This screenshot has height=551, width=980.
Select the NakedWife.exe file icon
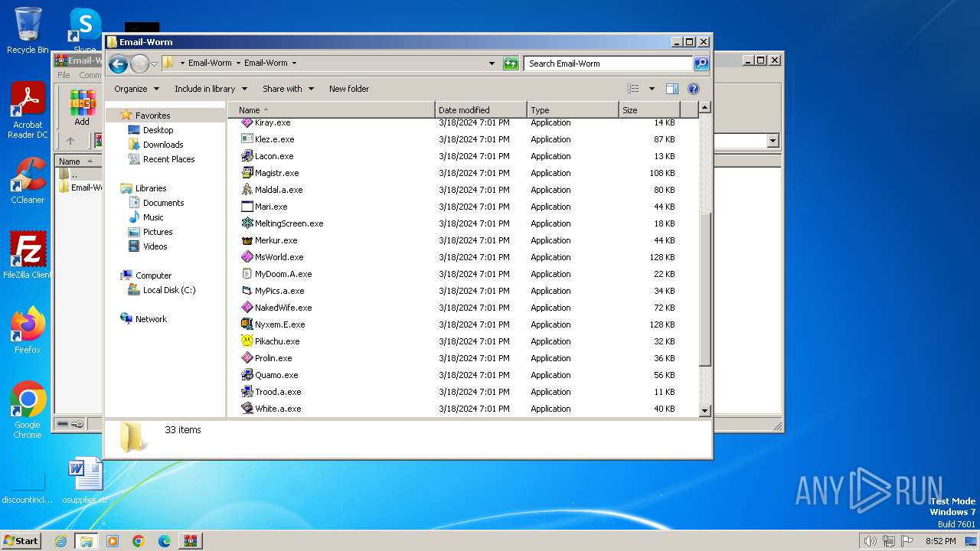(247, 308)
